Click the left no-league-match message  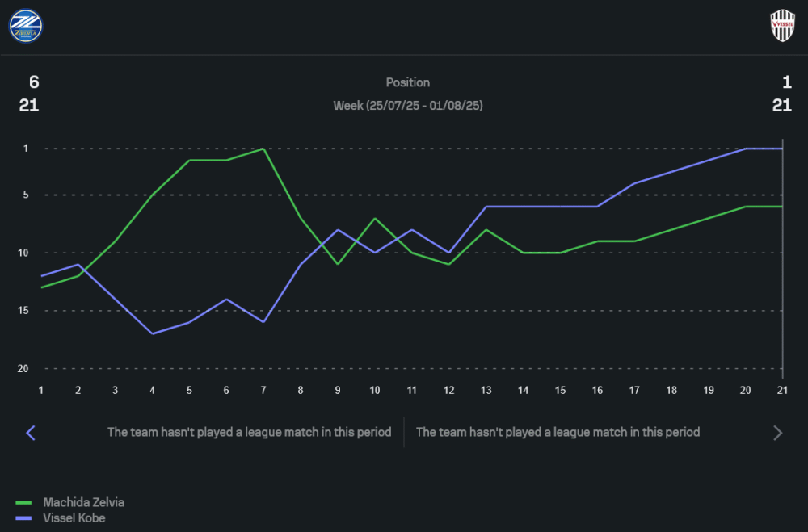(249, 432)
